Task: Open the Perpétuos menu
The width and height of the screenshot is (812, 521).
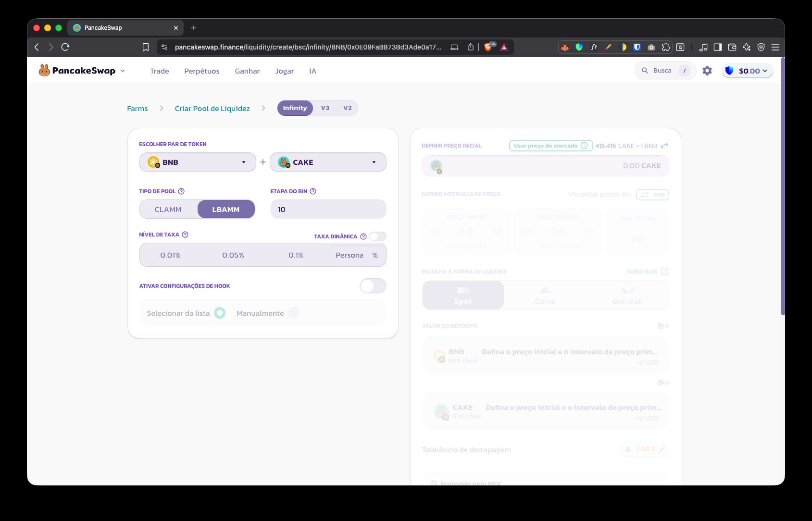Action: click(x=202, y=71)
